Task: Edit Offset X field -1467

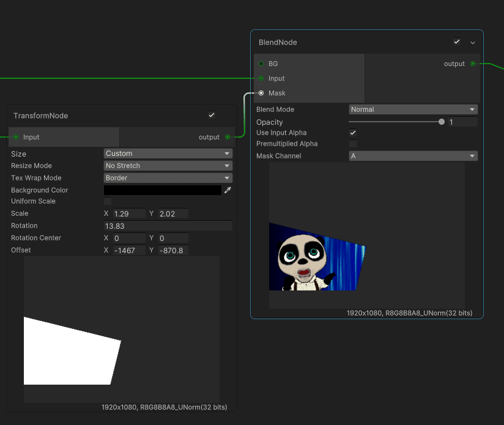Action: click(129, 250)
